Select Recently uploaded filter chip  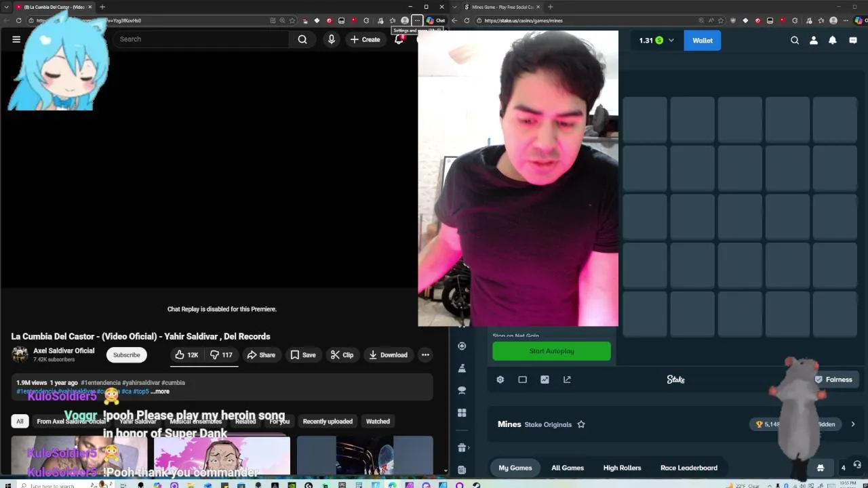(x=328, y=422)
